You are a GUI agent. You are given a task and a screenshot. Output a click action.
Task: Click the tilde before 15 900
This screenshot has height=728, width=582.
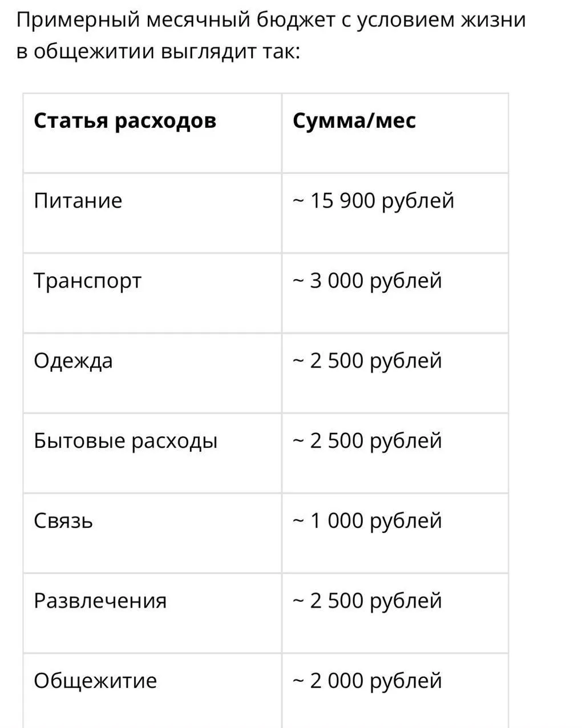tap(298, 201)
